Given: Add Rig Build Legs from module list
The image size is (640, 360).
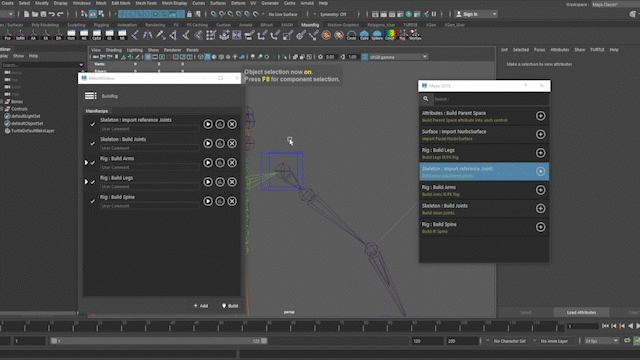Looking at the screenshot, I should 540,153.
